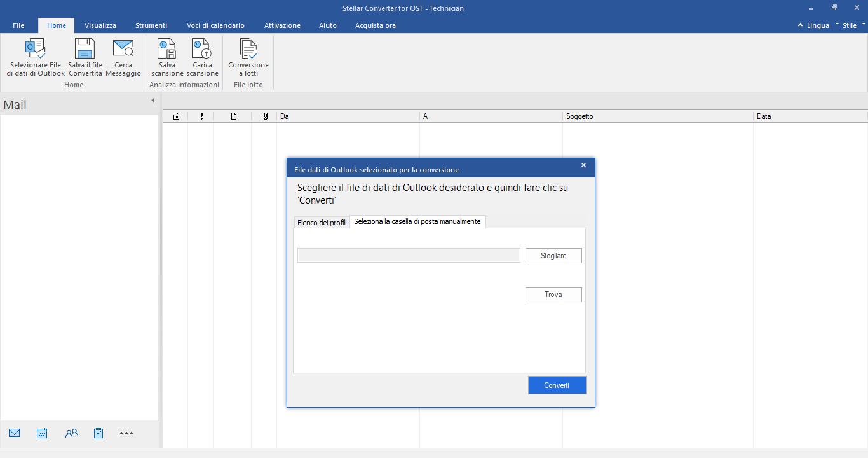Open the File menu
This screenshot has width=868, height=458.
click(18, 25)
